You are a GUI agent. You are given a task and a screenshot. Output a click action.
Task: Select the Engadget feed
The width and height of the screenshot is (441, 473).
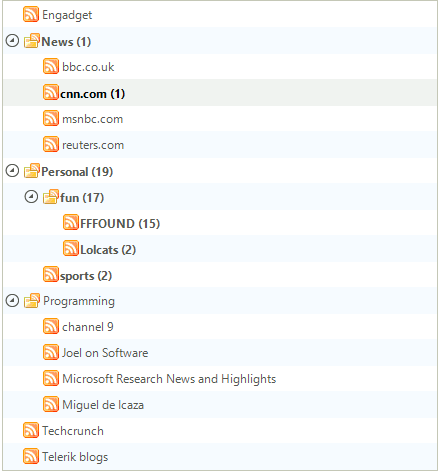(x=67, y=15)
